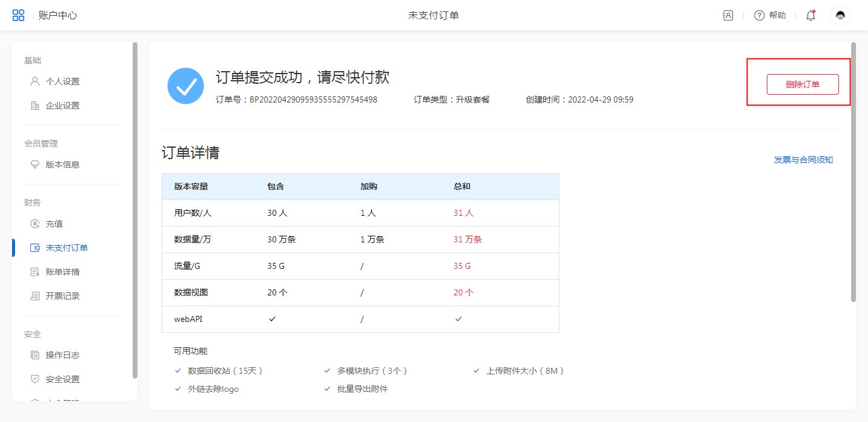The height and width of the screenshot is (422, 868).
Task: Open the 发票与合同须知 link
Action: (803, 160)
